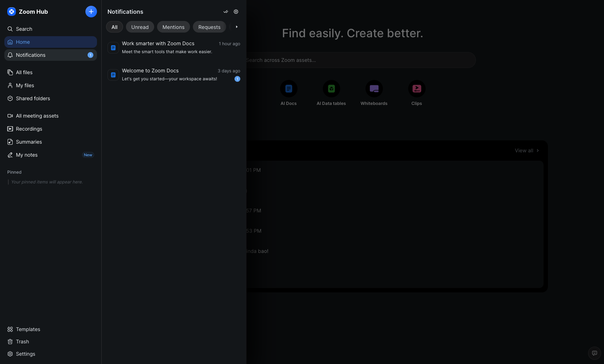The height and width of the screenshot is (364, 604).
Task: Select the Unread filter tab
Action: tap(140, 27)
